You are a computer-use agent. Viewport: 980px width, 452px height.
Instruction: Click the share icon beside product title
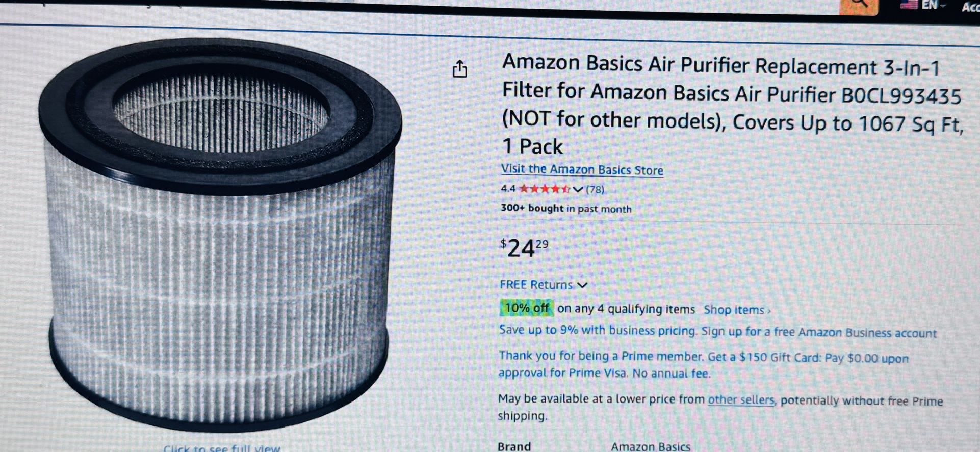459,69
